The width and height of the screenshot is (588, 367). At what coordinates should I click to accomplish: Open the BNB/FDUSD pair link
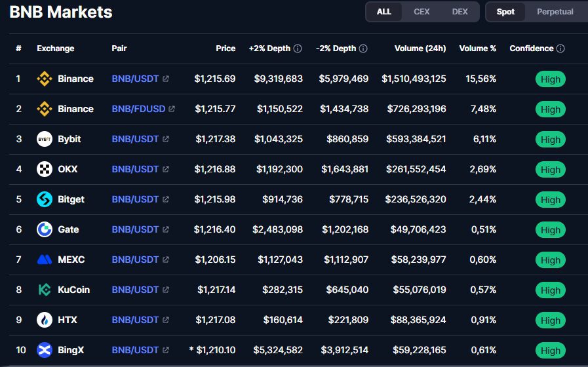138,109
